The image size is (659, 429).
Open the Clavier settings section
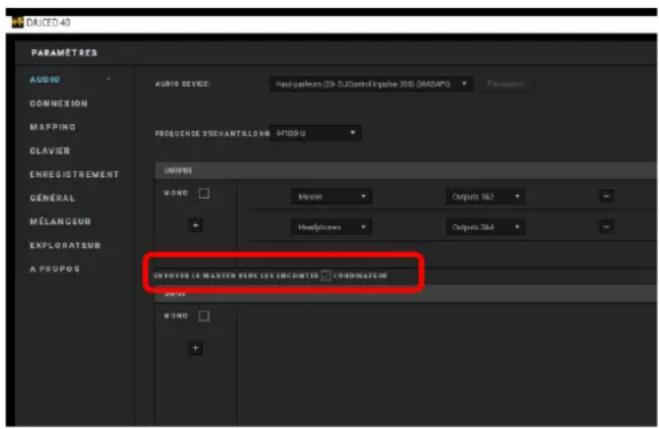click(50, 150)
